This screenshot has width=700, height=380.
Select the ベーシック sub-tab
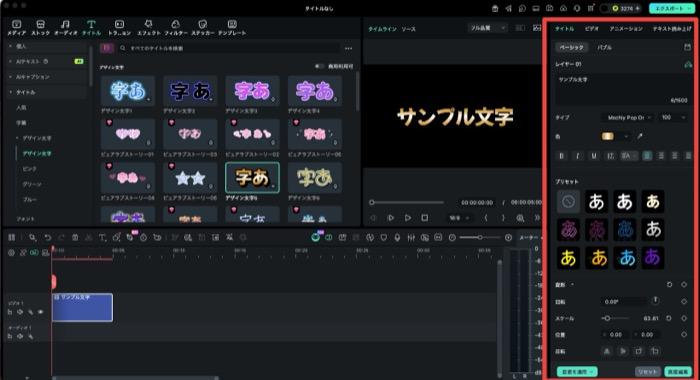coord(572,47)
